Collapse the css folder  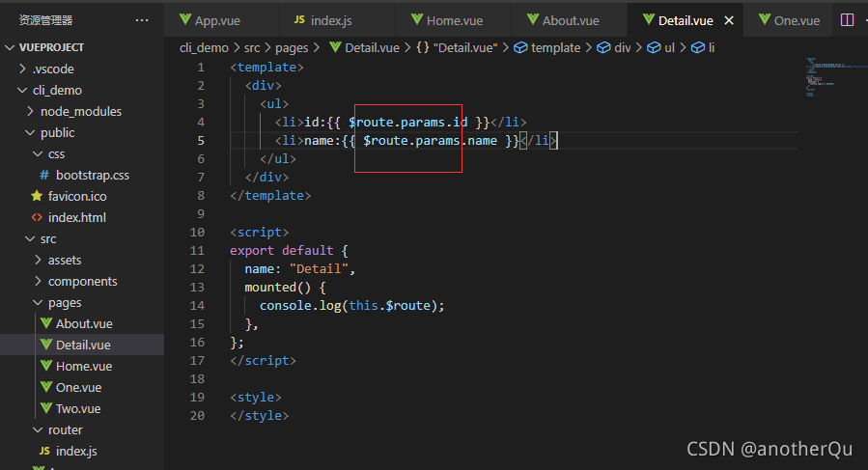pyautogui.click(x=82, y=153)
